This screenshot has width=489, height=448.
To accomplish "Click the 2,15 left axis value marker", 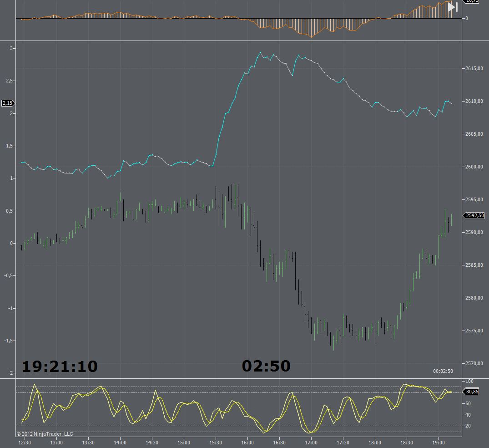I will [x=7, y=103].
